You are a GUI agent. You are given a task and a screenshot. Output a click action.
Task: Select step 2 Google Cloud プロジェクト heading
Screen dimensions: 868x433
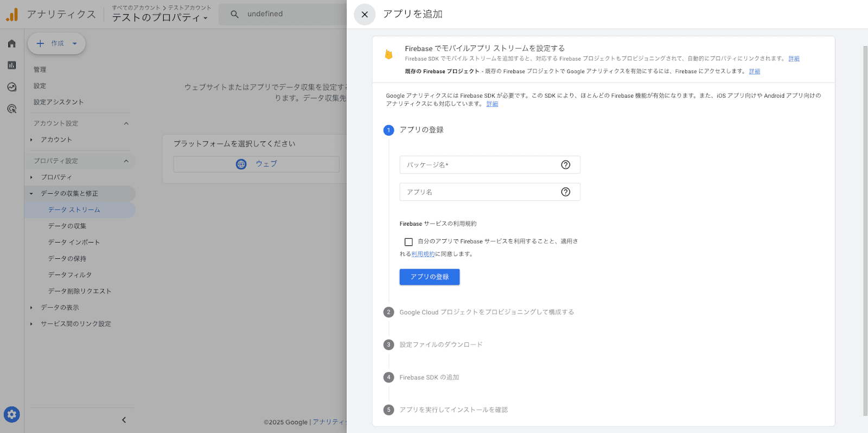coord(487,313)
